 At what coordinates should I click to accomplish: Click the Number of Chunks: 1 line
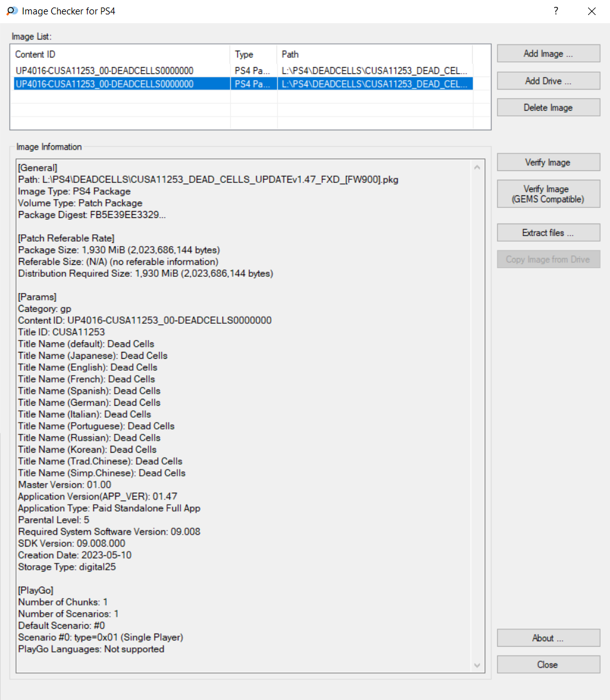click(63, 602)
